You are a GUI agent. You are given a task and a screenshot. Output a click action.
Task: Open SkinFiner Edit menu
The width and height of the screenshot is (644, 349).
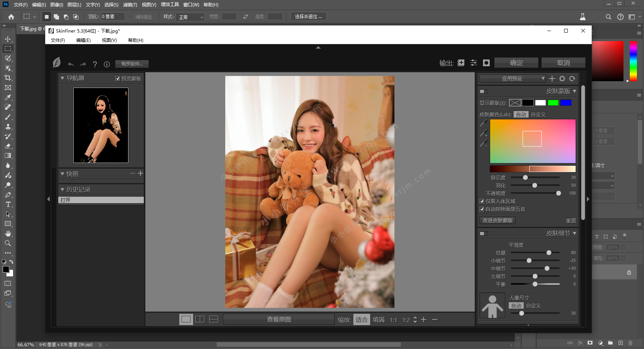(x=83, y=40)
